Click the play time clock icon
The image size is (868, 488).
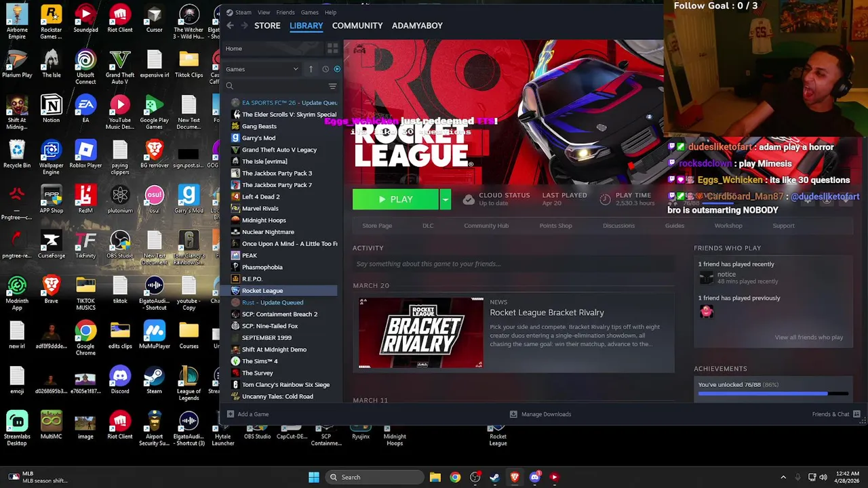tap(605, 199)
